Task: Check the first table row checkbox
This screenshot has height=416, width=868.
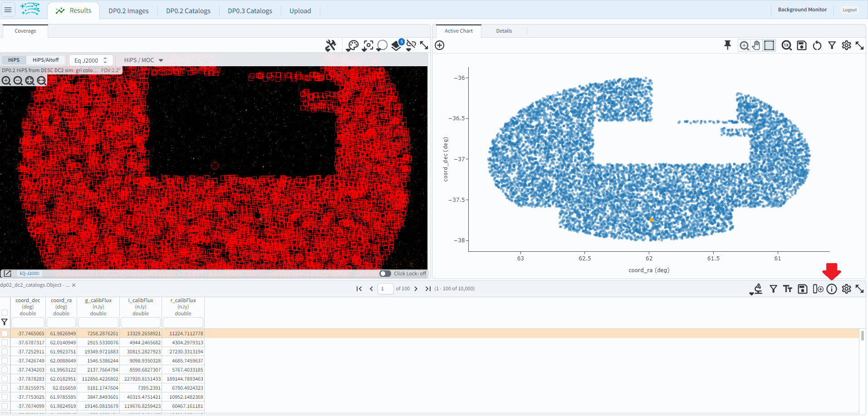Action: 5,333
